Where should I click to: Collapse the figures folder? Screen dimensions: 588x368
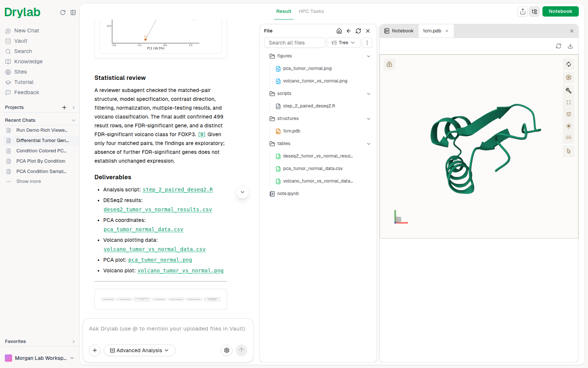pos(369,56)
